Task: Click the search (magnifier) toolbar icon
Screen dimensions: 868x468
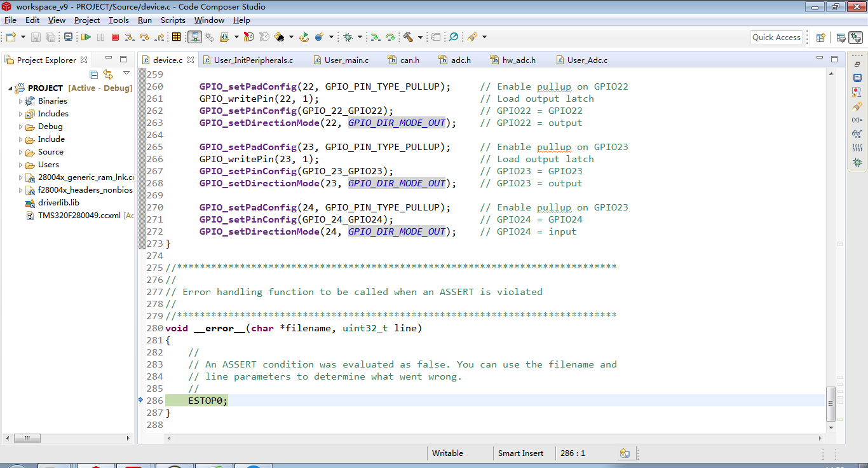Action: pyautogui.click(x=454, y=37)
